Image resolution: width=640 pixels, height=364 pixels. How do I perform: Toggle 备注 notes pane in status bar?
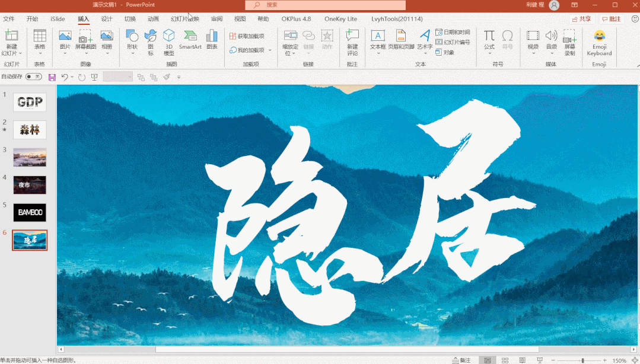[461, 360]
